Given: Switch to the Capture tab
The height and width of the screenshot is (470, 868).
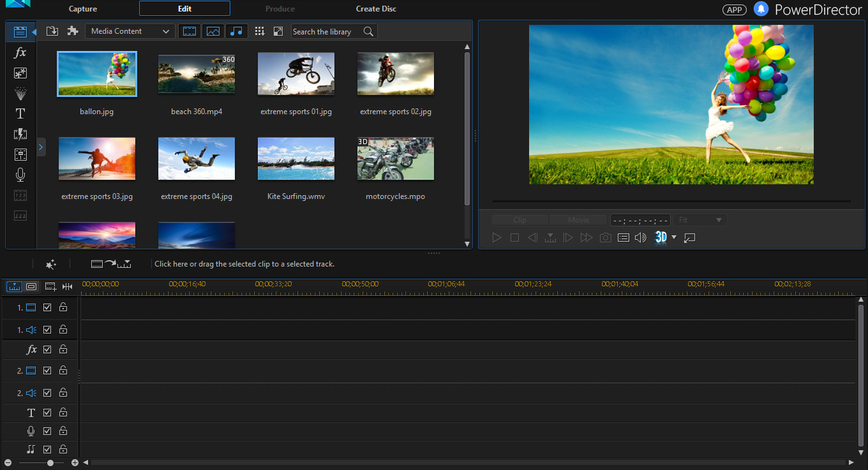Looking at the screenshot, I should [83, 9].
